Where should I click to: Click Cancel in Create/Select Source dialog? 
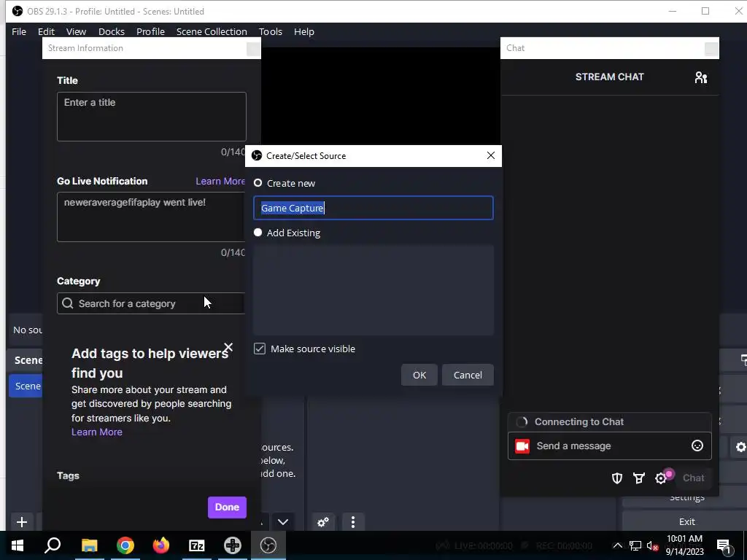(468, 375)
